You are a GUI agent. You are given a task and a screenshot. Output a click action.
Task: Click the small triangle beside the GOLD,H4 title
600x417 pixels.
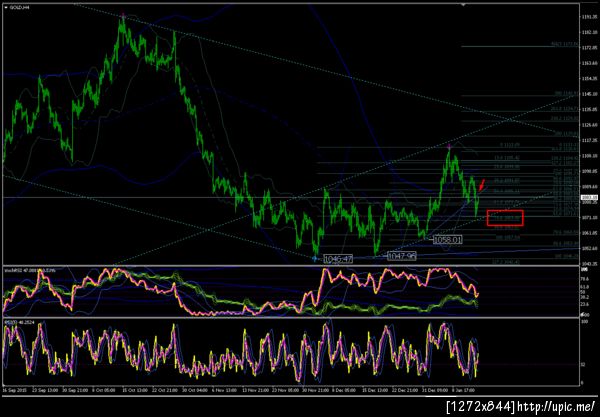(x=6, y=7)
